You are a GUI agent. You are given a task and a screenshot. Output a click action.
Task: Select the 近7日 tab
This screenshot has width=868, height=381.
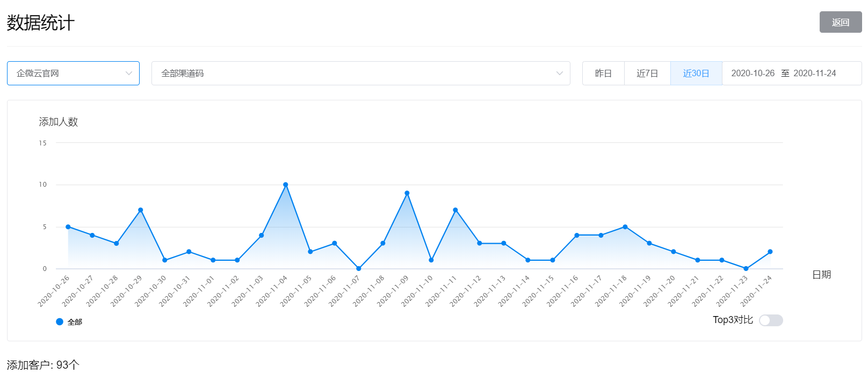click(647, 74)
